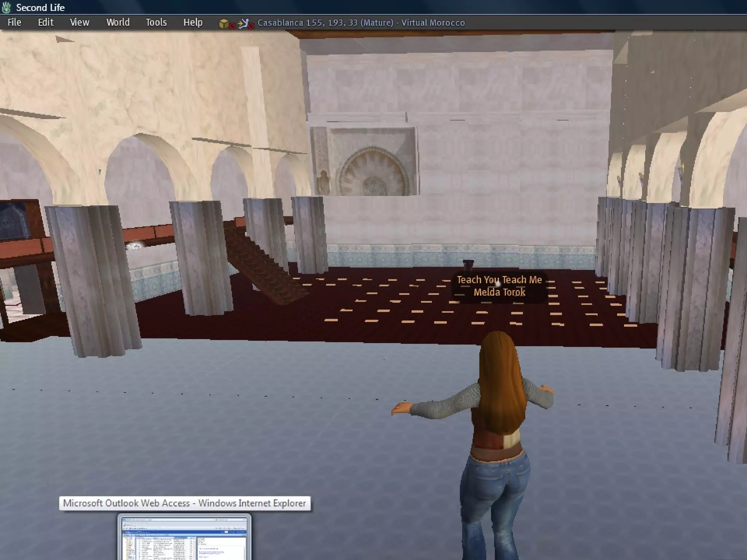Viewport: 747px width, 560px height.
Task: Click the Outlook Web Access window thumbnail
Action: [x=184, y=537]
